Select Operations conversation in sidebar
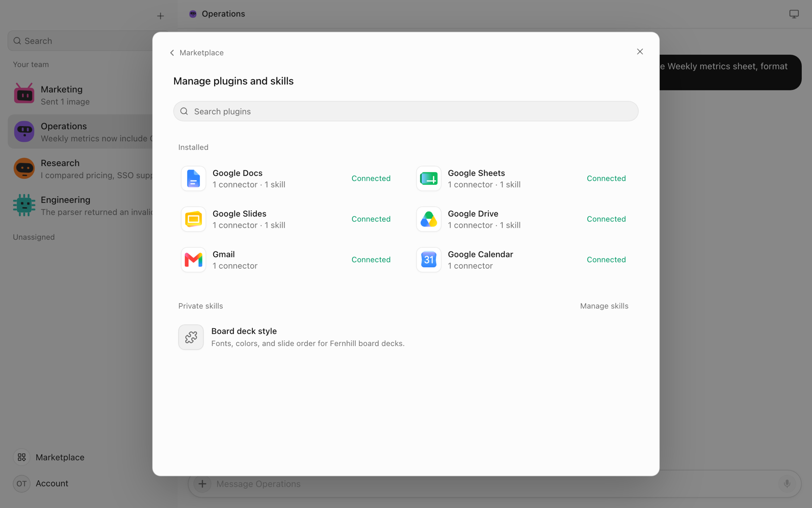The height and width of the screenshot is (508, 812). [80, 132]
